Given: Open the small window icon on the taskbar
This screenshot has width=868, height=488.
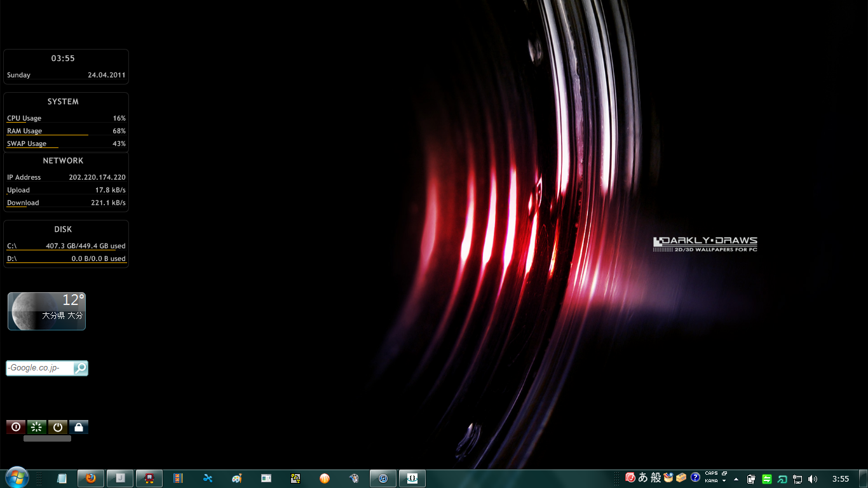Looking at the screenshot, I should (266, 478).
